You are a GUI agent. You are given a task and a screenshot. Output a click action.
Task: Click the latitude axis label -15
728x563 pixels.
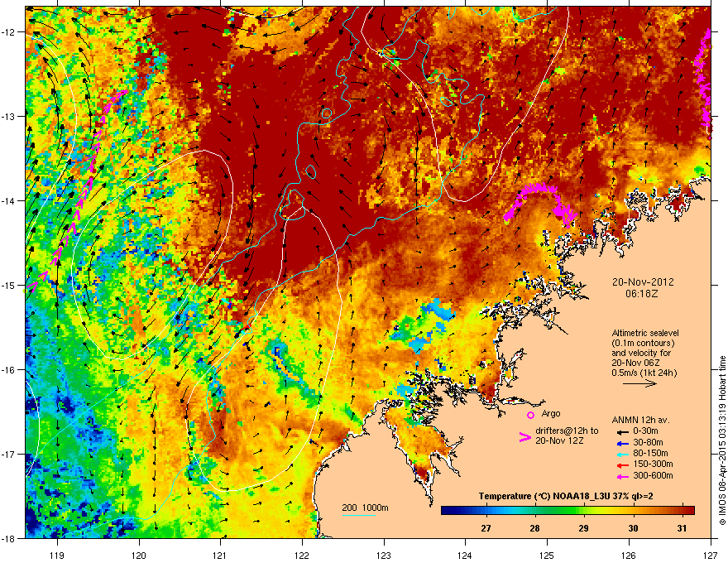8,285
